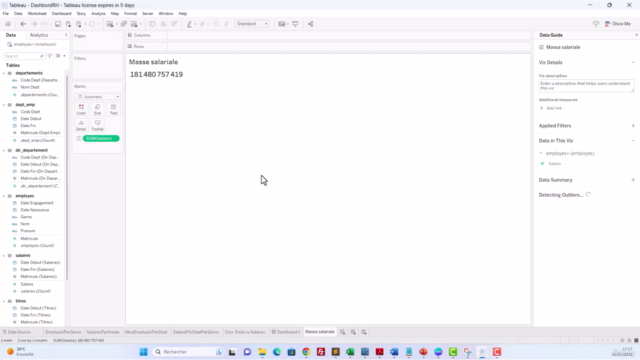Open the Analysis menu
This screenshot has height=360, width=640.
click(x=98, y=13)
